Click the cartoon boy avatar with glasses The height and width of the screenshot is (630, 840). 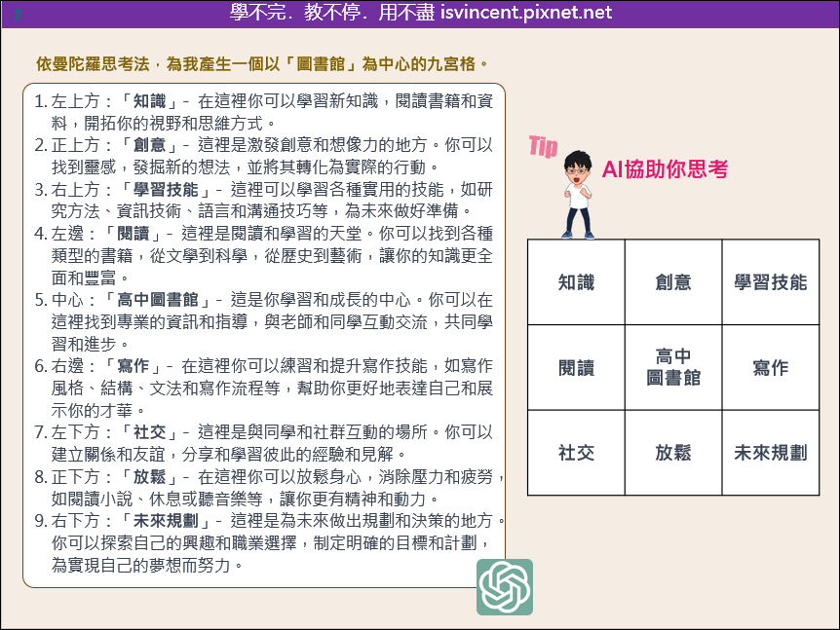tap(578, 195)
